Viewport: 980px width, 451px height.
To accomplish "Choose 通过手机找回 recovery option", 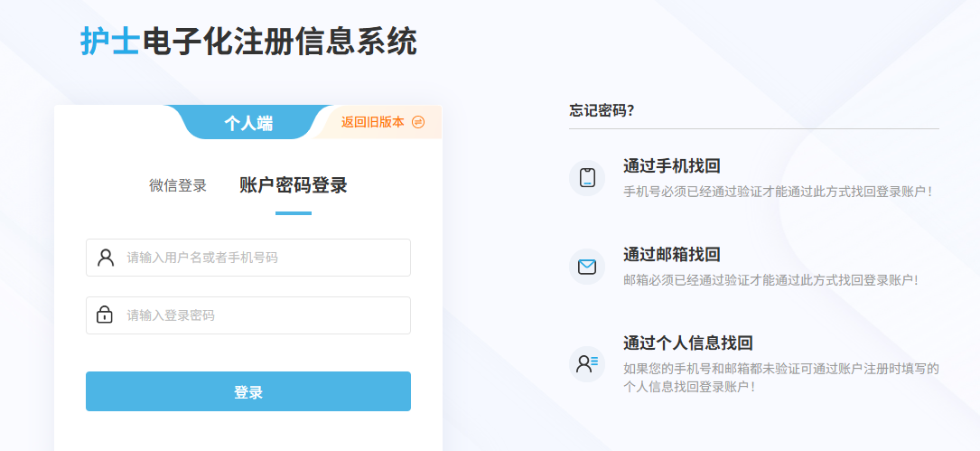I will (x=671, y=165).
